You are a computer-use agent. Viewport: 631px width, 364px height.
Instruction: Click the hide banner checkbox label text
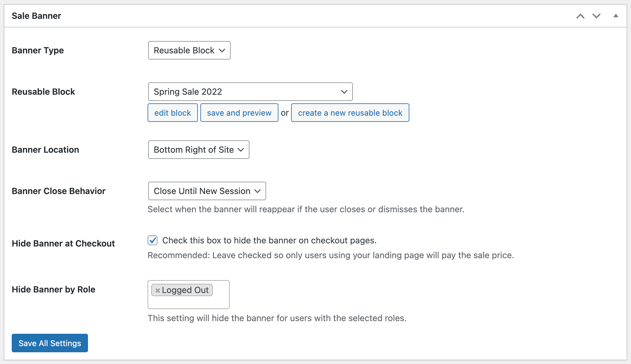coord(269,241)
